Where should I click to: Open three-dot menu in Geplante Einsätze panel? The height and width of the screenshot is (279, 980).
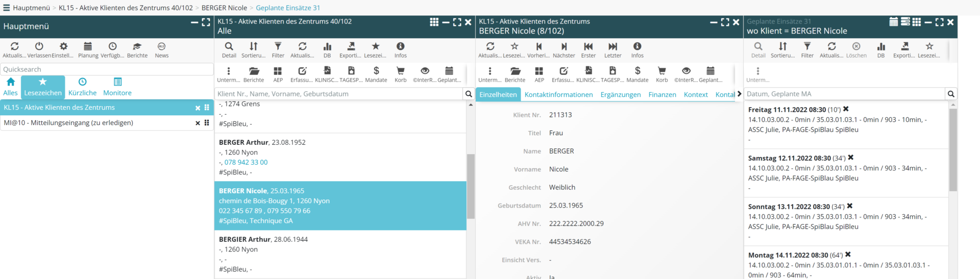pos(757,74)
